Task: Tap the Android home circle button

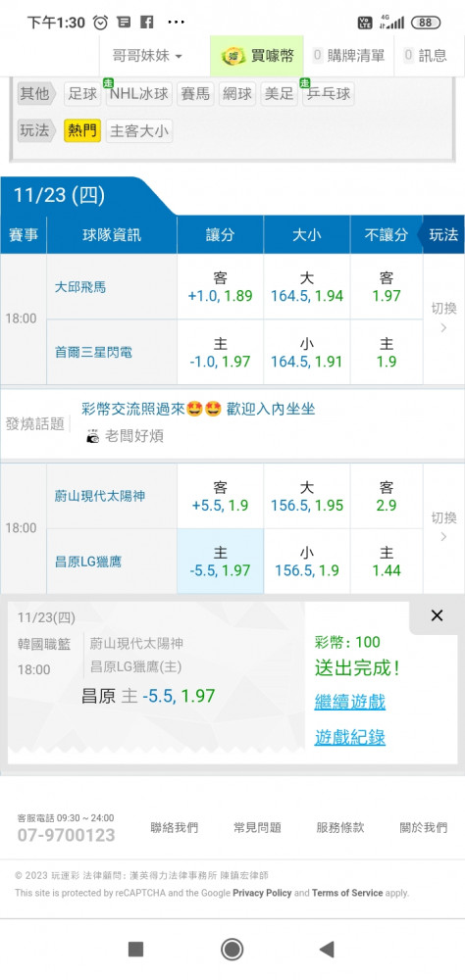Action: (232, 950)
